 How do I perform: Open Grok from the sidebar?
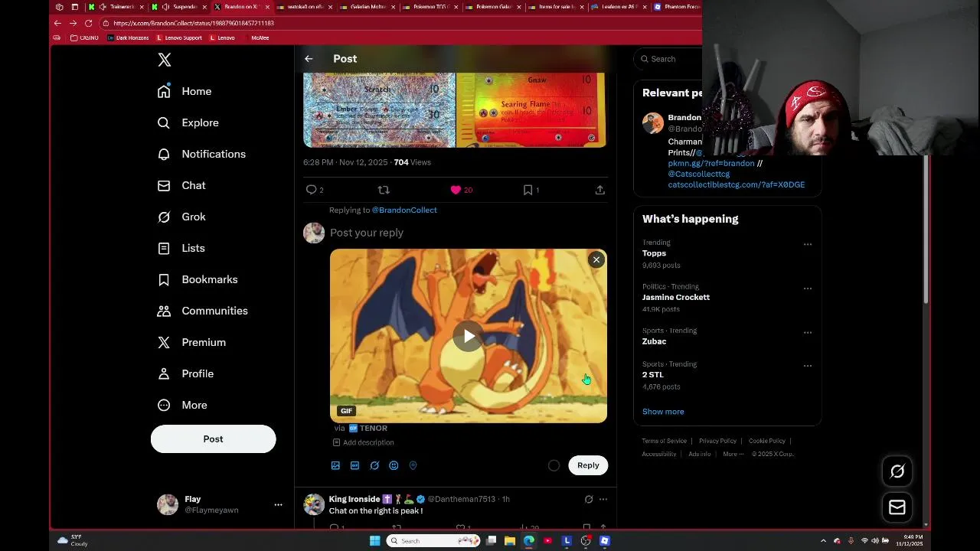coord(181,217)
